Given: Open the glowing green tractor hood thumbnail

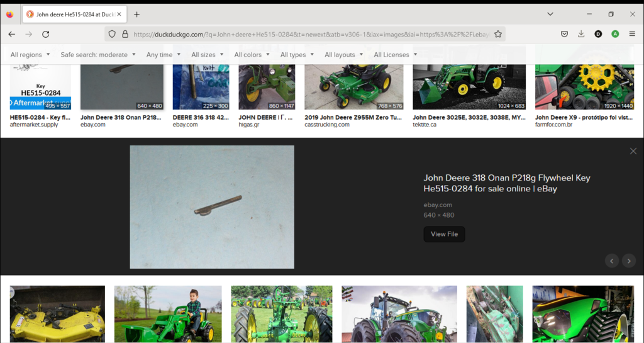Looking at the screenshot, I should pyautogui.click(x=583, y=314).
